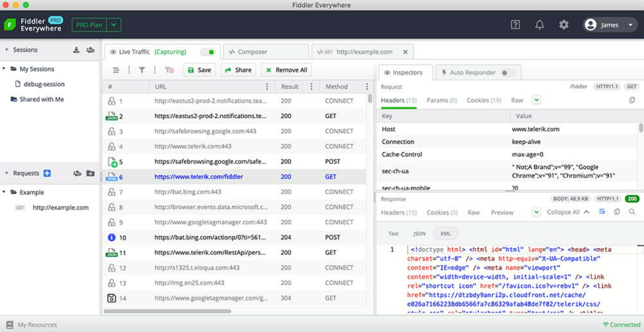644x332 pixels.
Task: Toggle Live Traffic capturing switch
Action: (x=208, y=52)
